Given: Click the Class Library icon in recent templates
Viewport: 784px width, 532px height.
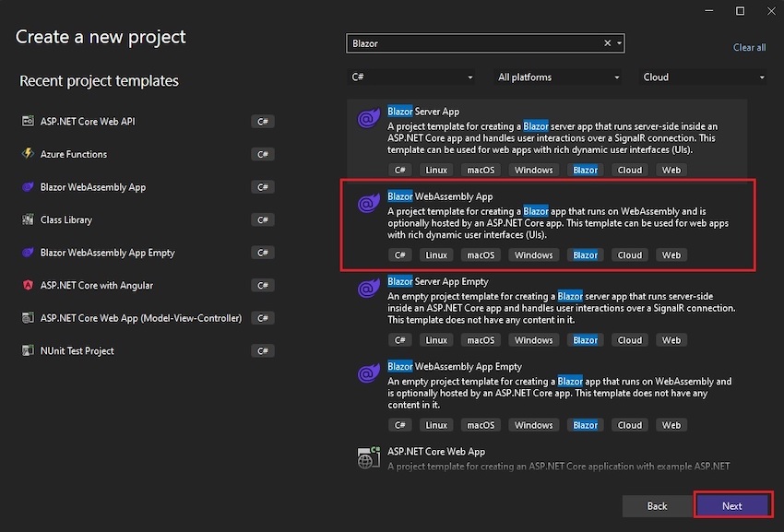Looking at the screenshot, I should click(28, 219).
